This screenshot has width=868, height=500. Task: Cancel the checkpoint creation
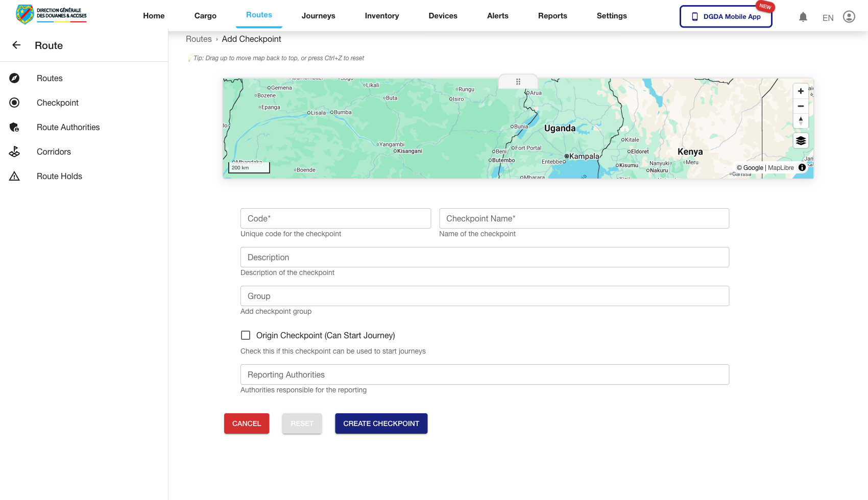[x=246, y=423]
